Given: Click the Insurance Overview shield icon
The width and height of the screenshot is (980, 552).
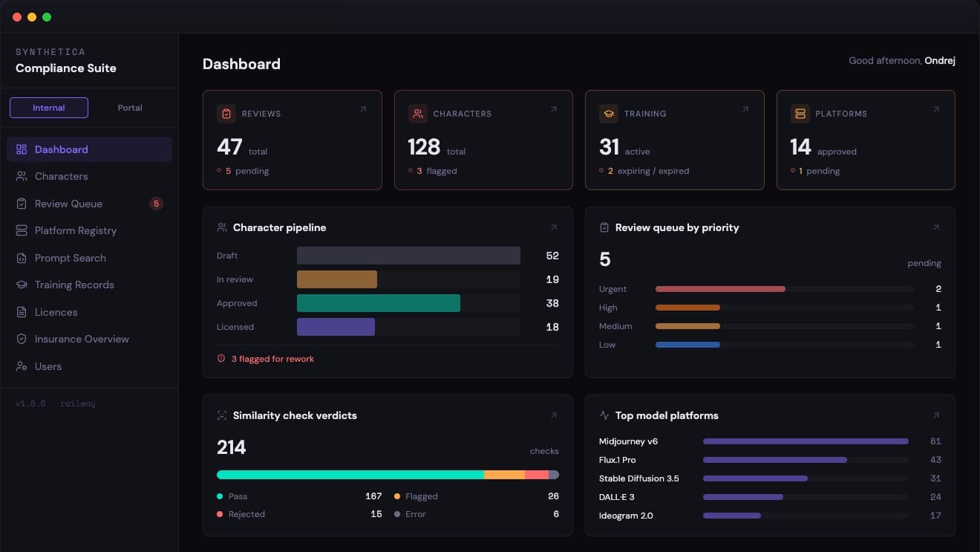Looking at the screenshot, I should pyautogui.click(x=22, y=339).
